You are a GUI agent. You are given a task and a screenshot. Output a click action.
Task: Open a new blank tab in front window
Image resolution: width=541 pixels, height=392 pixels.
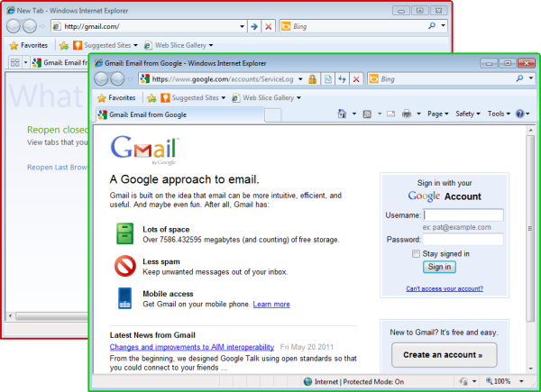(273, 115)
